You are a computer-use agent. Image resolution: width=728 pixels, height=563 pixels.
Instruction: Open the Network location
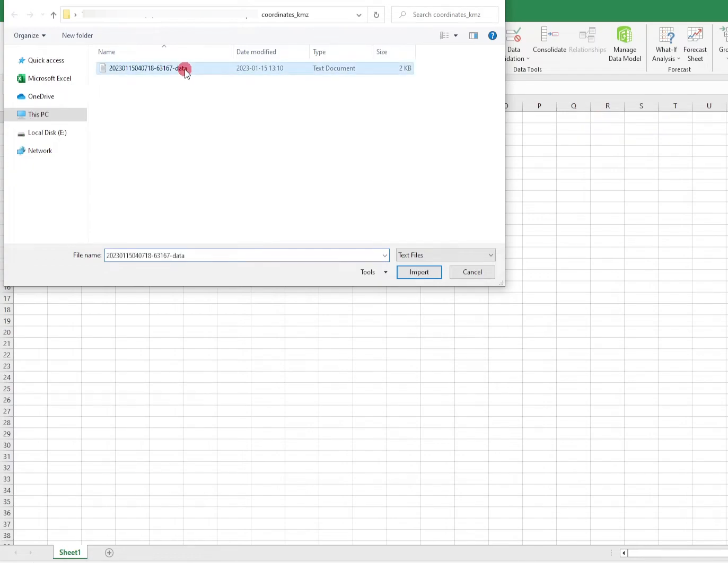(x=39, y=150)
